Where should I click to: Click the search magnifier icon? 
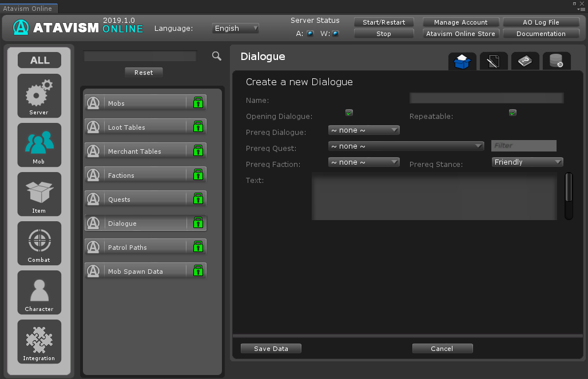(x=216, y=56)
